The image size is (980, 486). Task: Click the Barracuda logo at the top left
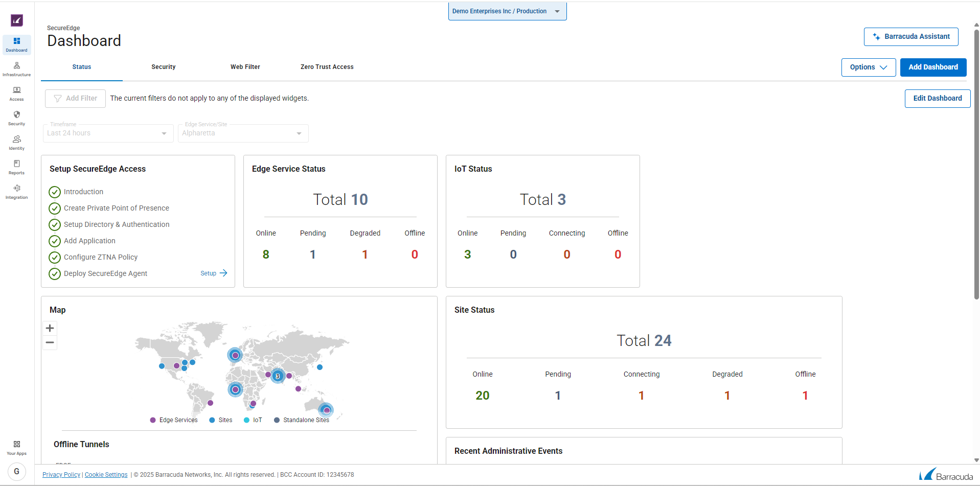[17, 20]
